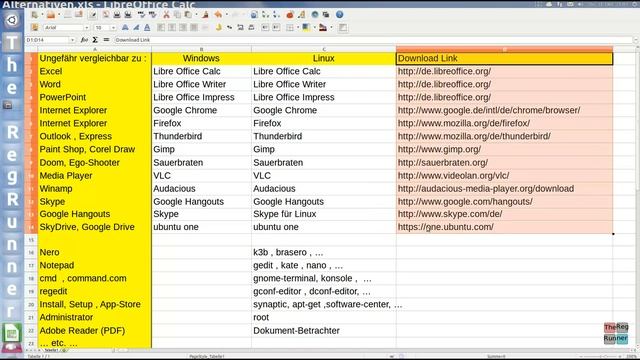Open Name Box D1:D14 dropdown arrow
The image size is (640, 360).
(x=72, y=40)
